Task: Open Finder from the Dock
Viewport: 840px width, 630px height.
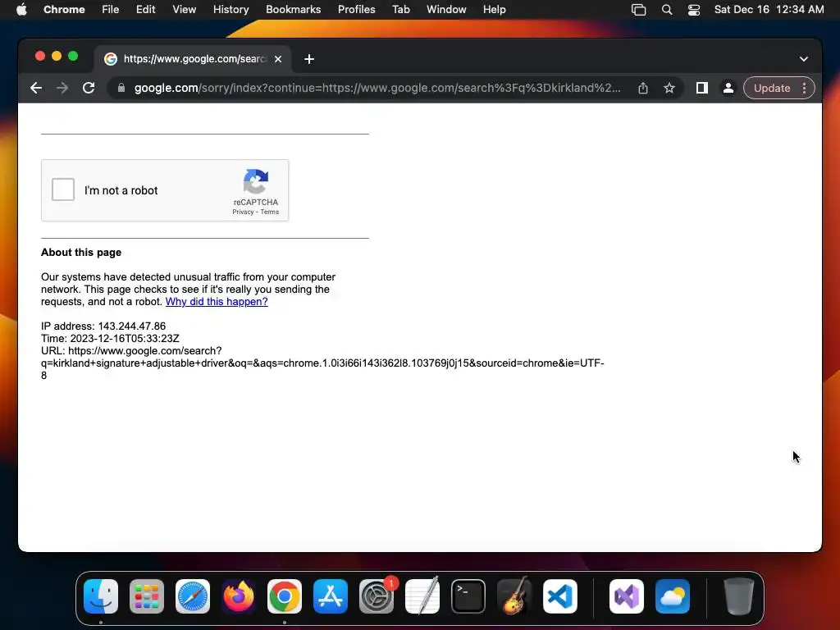Action: pos(101,596)
